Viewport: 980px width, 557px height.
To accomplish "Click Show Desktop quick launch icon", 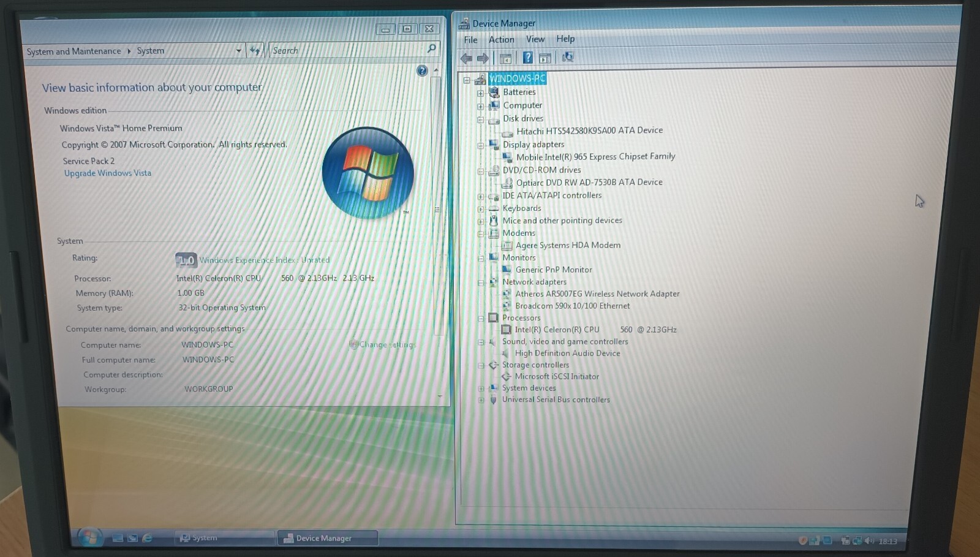I will pos(118,538).
